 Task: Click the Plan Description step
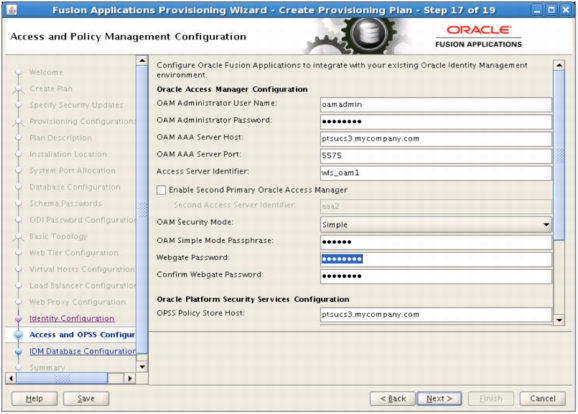(x=60, y=138)
